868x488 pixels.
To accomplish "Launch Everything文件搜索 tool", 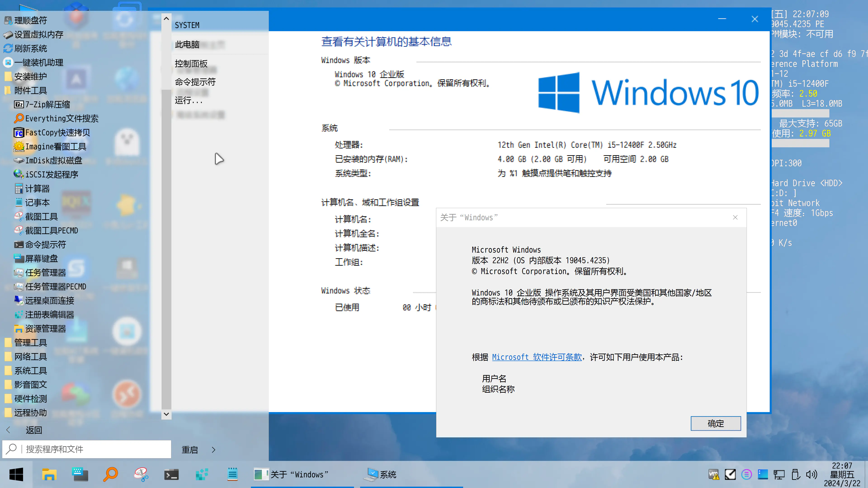I will [x=61, y=119].
